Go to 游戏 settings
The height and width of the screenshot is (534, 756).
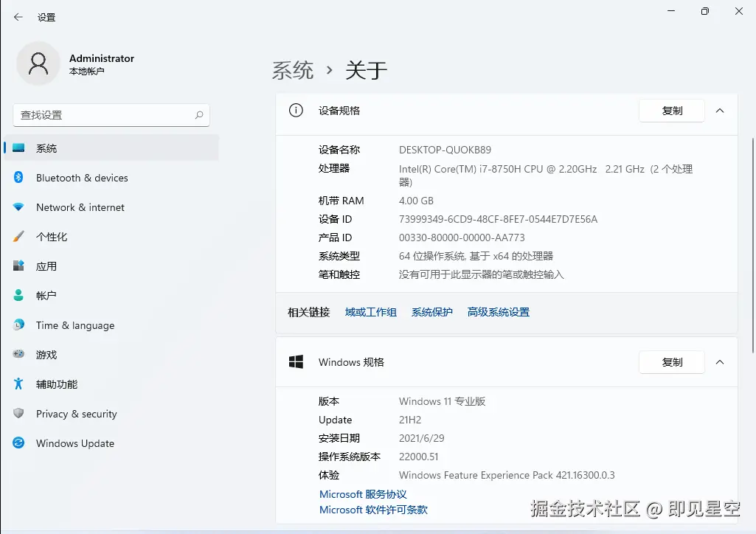(x=111, y=355)
